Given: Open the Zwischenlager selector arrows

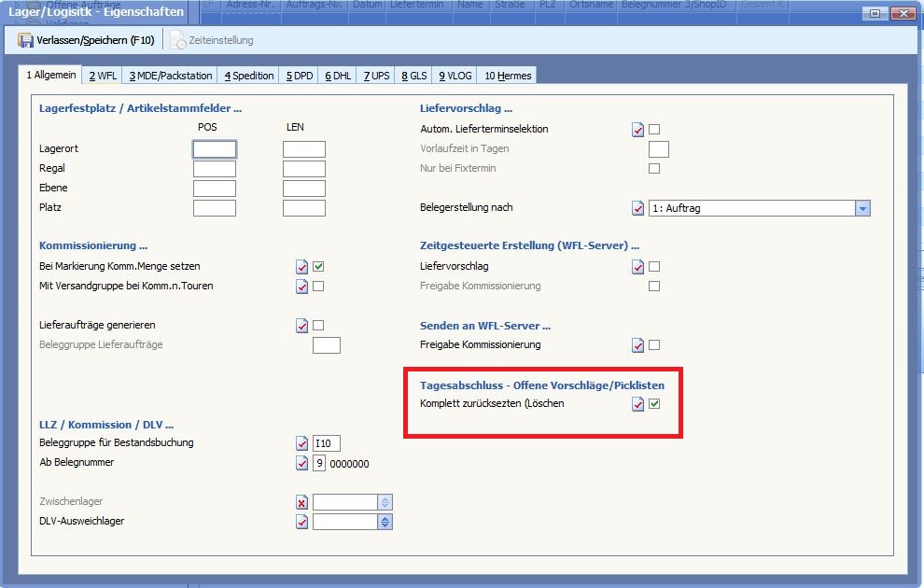Looking at the screenshot, I should point(385,502).
